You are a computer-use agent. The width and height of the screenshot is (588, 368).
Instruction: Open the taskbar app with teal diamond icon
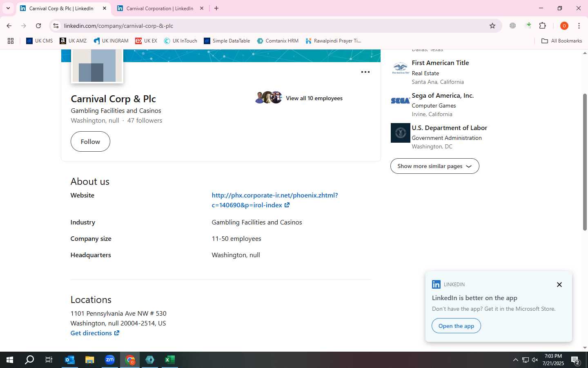[x=150, y=360]
